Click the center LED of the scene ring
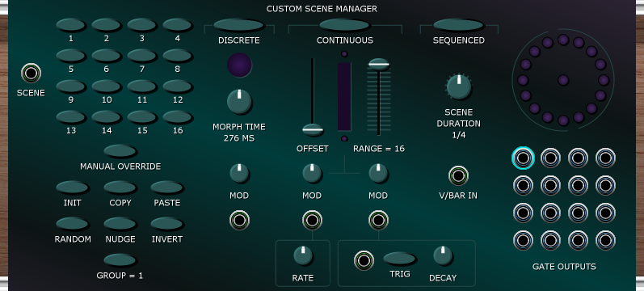The width and height of the screenshot is (644, 291). (563, 80)
